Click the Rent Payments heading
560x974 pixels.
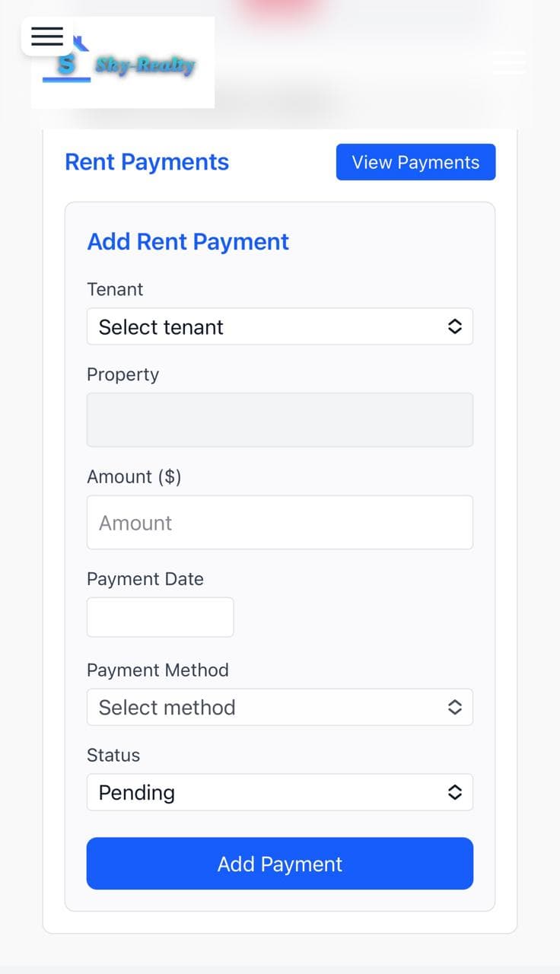coord(147,161)
